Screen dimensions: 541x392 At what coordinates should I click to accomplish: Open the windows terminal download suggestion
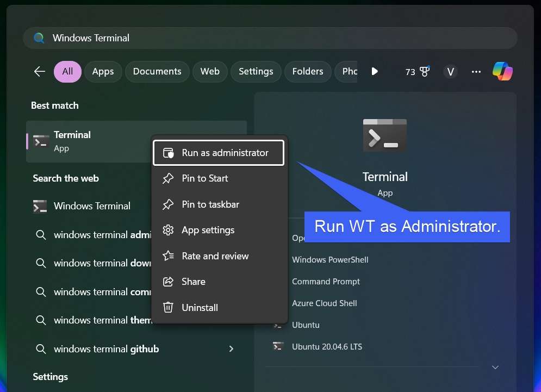click(x=89, y=263)
